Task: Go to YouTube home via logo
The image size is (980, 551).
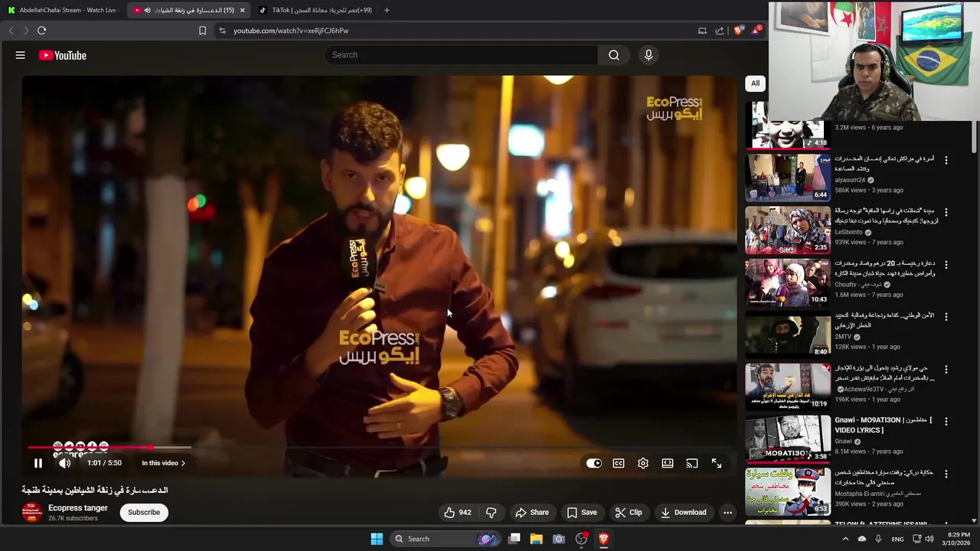Action: click(x=63, y=55)
